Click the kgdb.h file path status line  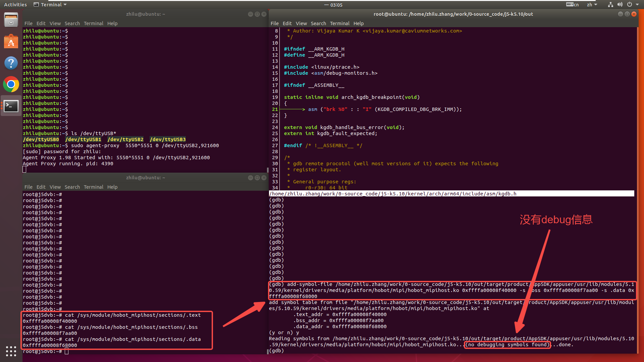pos(451,194)
